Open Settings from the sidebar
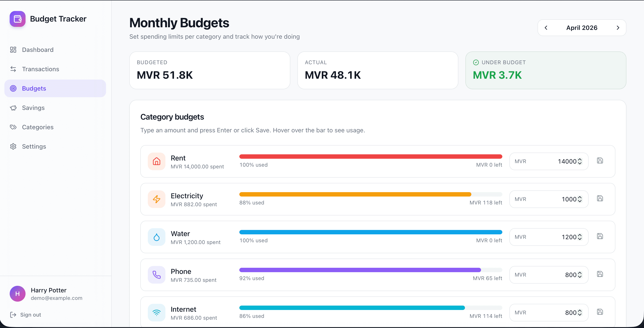 coord(55,146)
